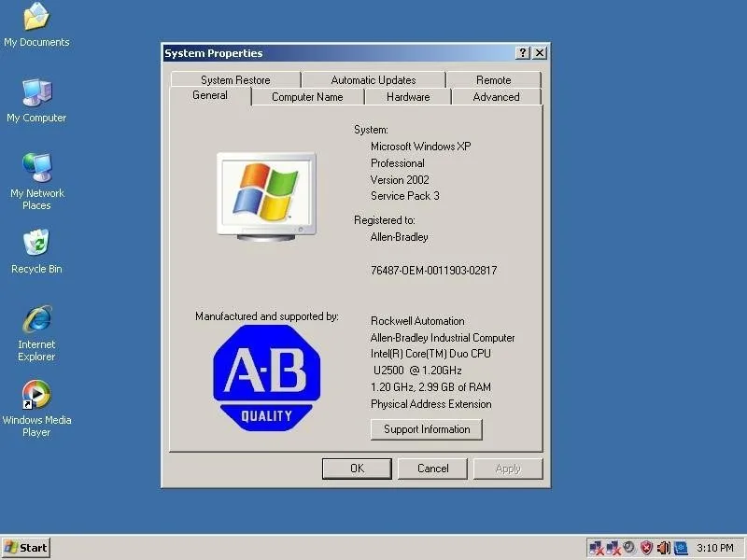The image size is (747, 560).
Task: Click the "Allen-Bradley" registered owner text
Action: [400, 237]
